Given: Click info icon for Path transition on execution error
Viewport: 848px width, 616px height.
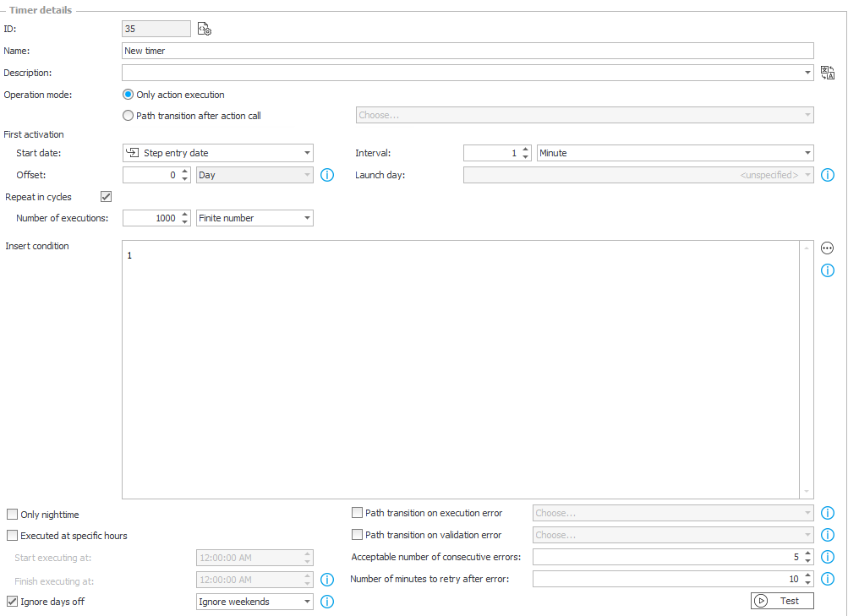Looking at the screenshot, I should point(828,513).
